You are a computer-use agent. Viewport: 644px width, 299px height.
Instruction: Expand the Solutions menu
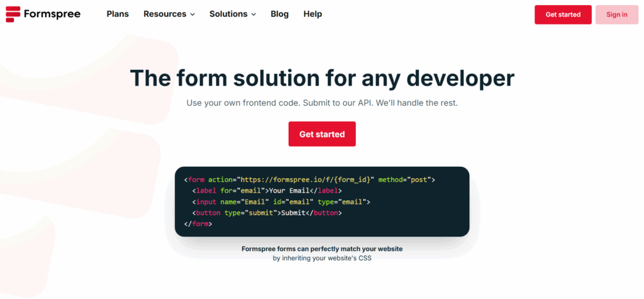233,14
